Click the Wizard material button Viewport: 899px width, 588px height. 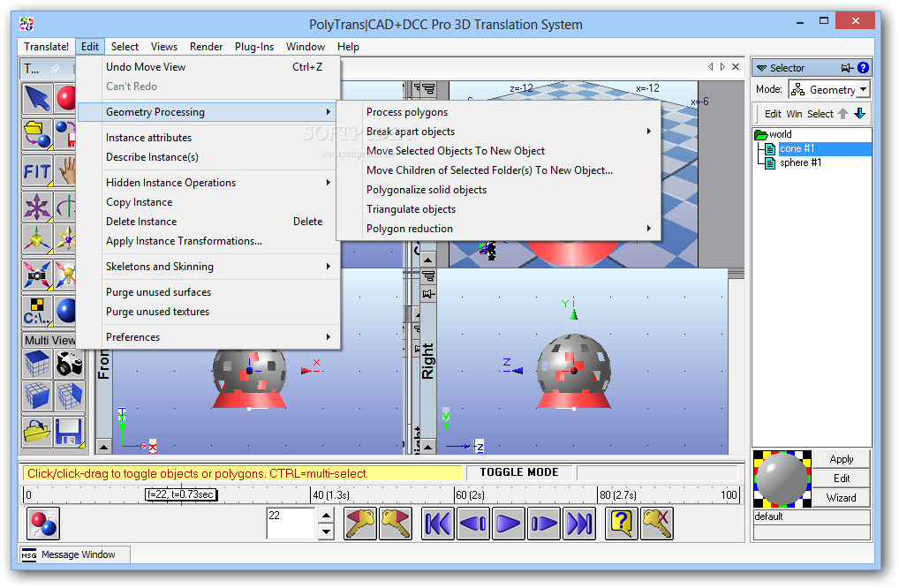coord(841,497)
